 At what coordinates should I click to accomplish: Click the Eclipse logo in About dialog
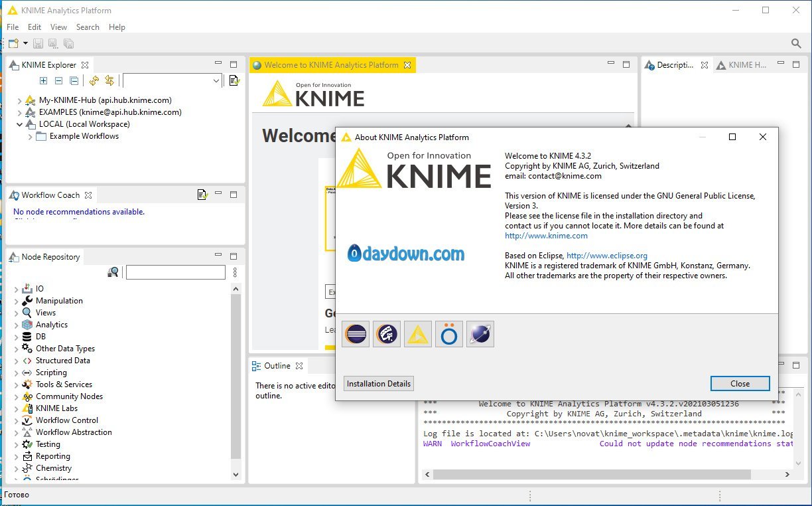[x=356, y=334]
